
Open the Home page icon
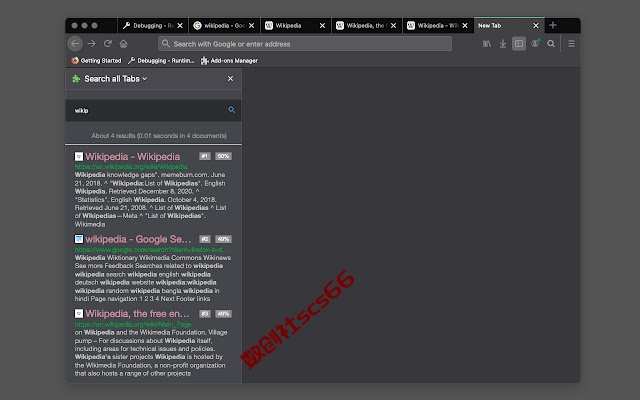124,43
